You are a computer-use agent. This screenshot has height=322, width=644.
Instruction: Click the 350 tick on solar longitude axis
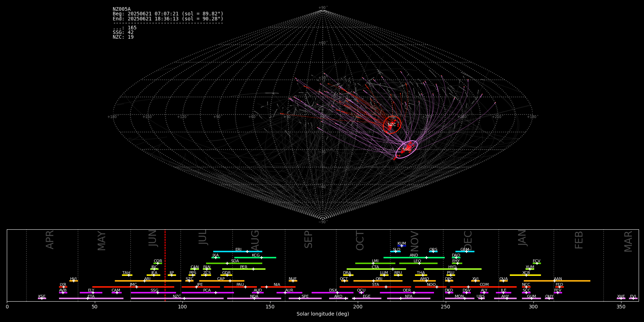coord(621,307)
